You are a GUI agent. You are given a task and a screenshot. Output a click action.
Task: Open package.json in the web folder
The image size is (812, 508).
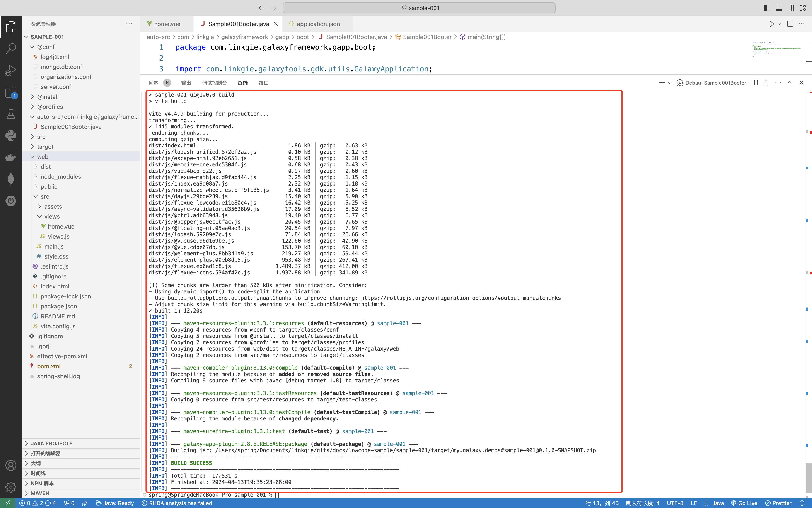tap(80, 306)
